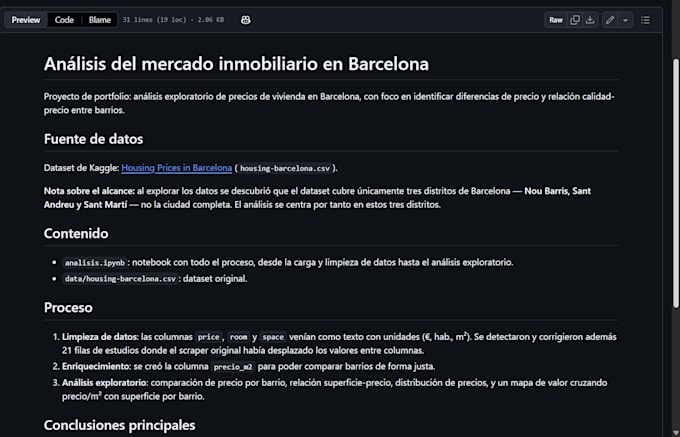
Task: Open the Blame view tab
Action: [x=100, y=20]
